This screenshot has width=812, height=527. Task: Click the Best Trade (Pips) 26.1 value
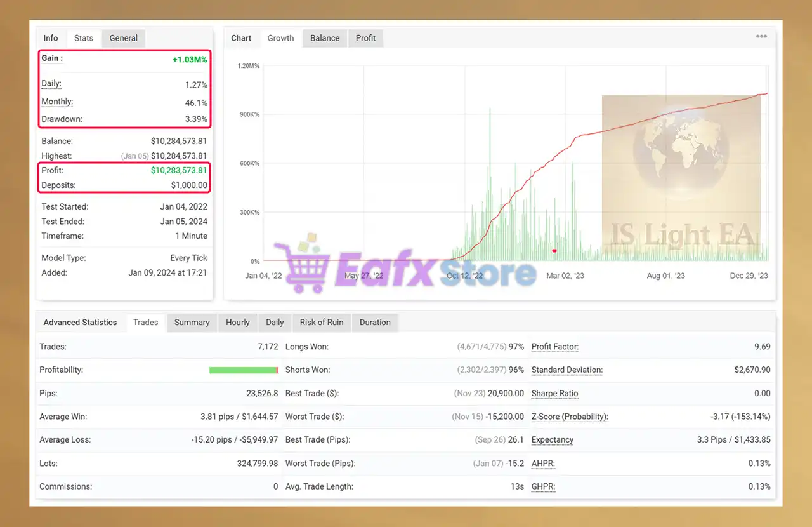500,440
